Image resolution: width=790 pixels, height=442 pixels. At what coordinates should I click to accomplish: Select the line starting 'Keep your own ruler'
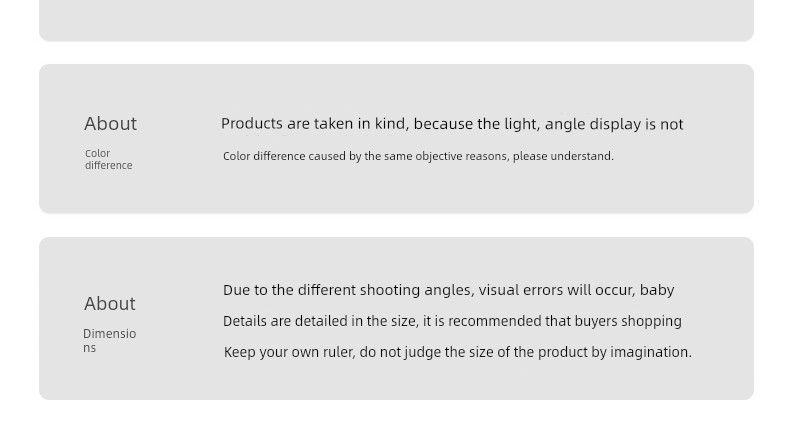[x=457, y=352]
